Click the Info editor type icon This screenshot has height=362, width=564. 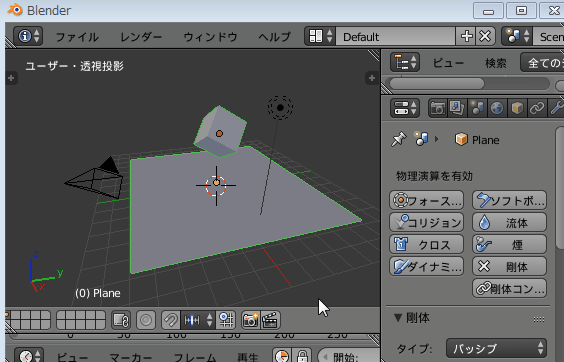click(28, 36)
